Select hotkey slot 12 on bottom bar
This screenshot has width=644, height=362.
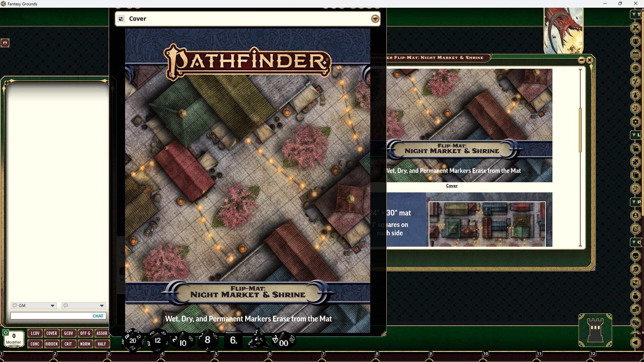(617, 356)
